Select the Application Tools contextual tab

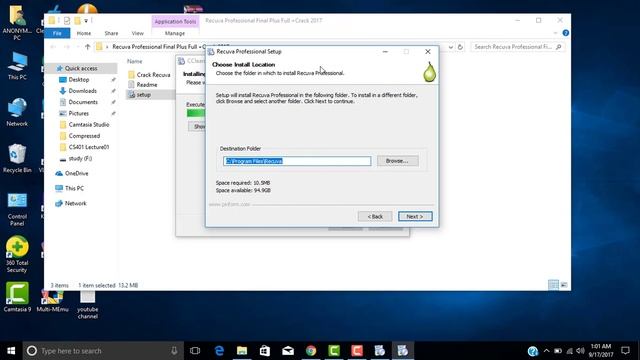[175, 22]
